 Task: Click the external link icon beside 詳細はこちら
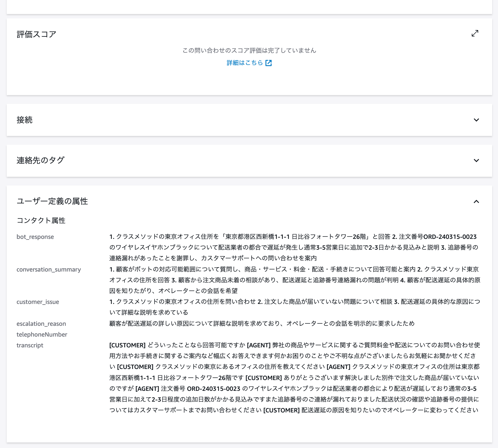269,63
